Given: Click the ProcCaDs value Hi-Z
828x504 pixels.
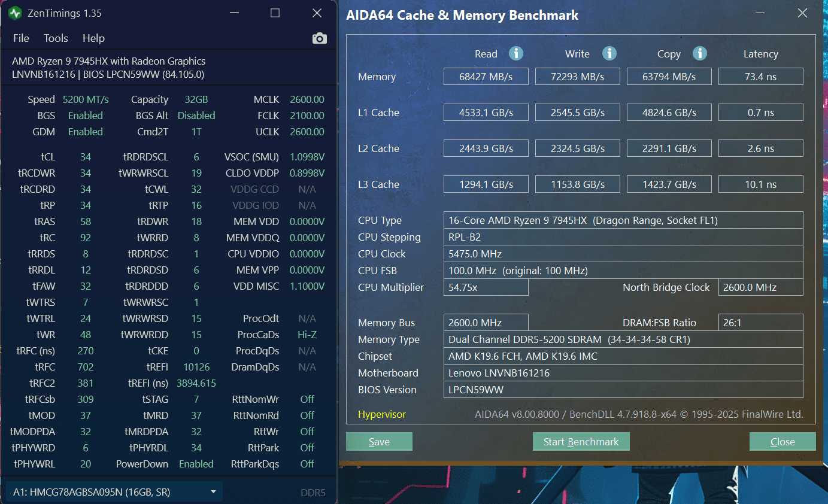Looking at the screenshot, I should (x=307, y=335).
